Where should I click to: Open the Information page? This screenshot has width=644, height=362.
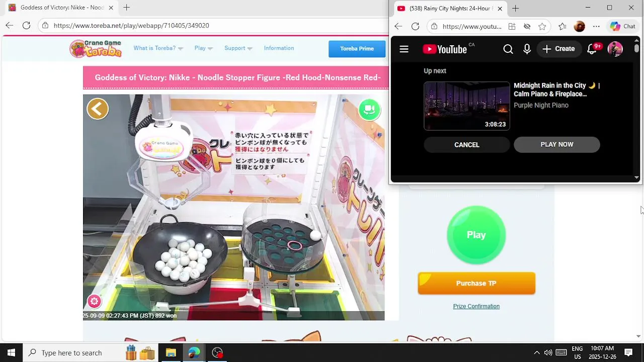click(x=279, y=48)
